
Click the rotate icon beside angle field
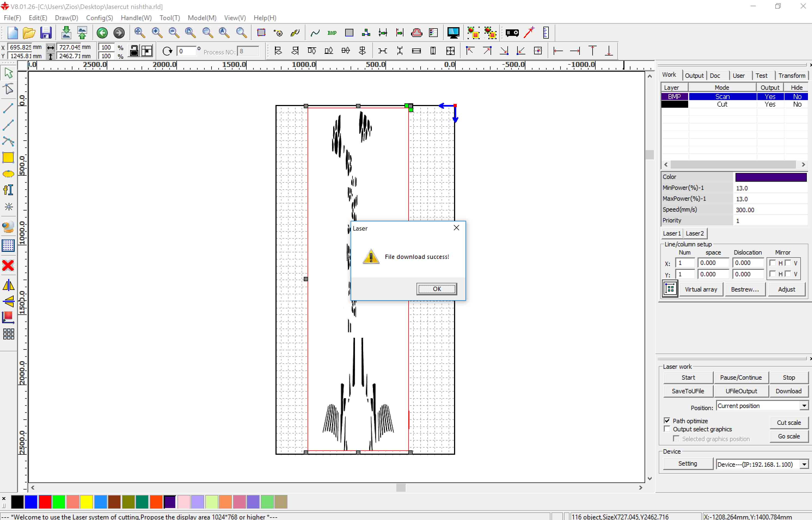[167, 51]
